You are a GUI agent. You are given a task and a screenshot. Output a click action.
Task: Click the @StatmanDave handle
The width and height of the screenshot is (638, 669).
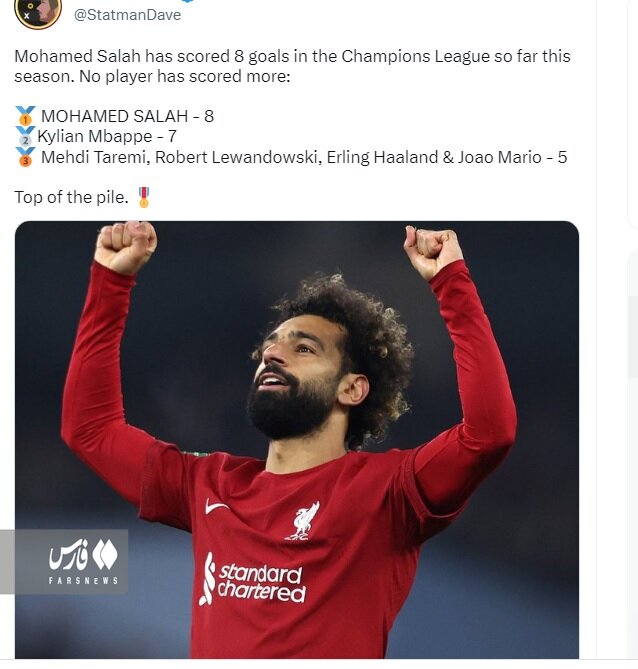(128, 15)
